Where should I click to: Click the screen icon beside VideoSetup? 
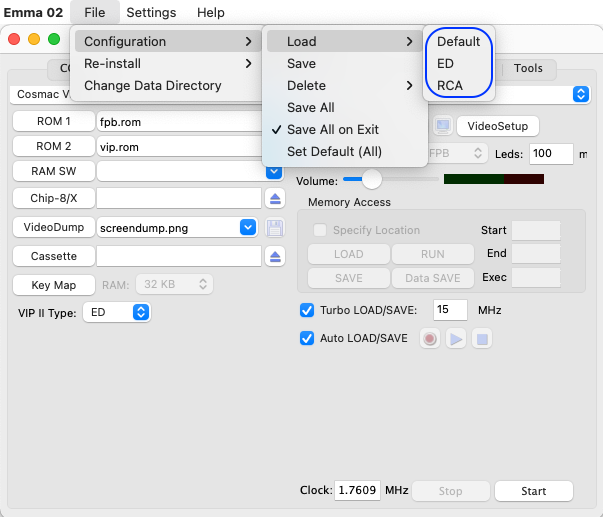pyautogui.click(x=443, y=125)
